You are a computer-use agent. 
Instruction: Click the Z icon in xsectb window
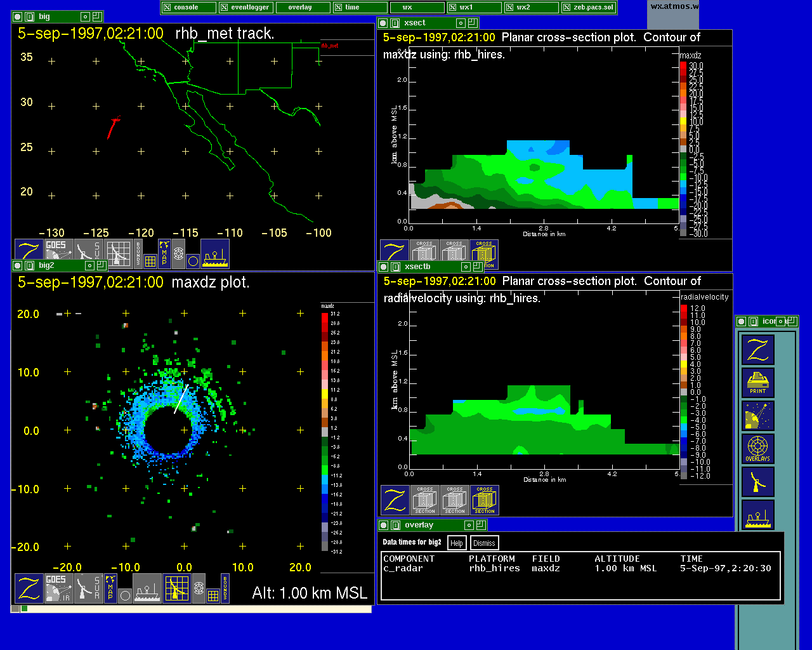(395, 500)
